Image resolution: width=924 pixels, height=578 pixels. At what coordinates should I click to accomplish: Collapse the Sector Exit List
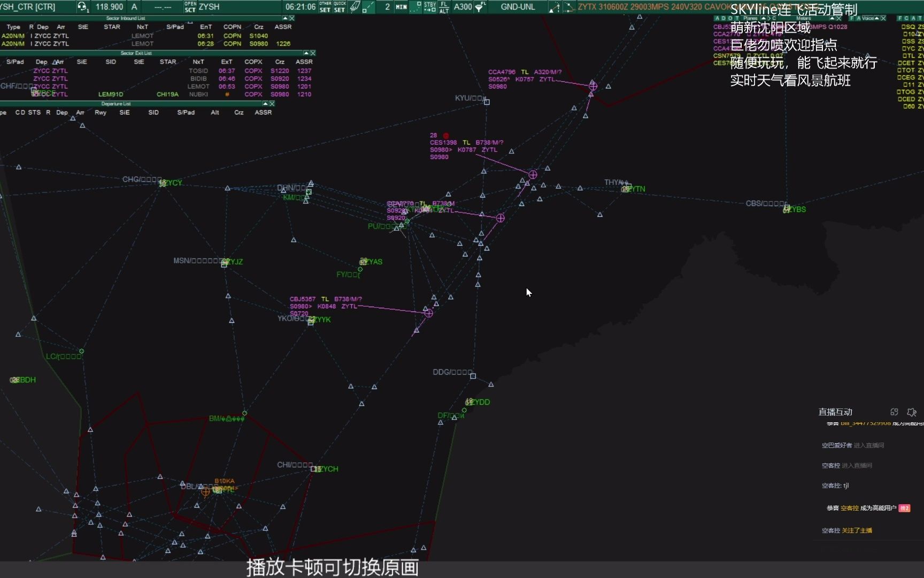point(306,53)
